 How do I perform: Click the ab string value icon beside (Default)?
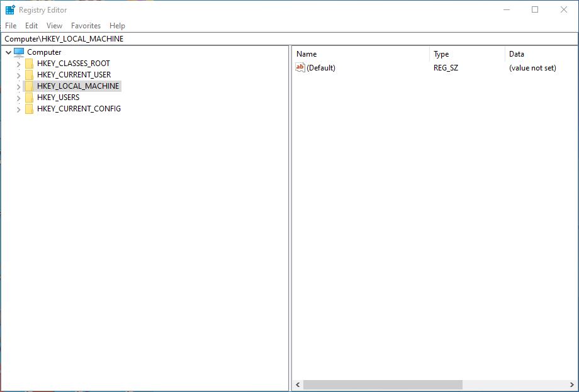click(x=300, y=67)
